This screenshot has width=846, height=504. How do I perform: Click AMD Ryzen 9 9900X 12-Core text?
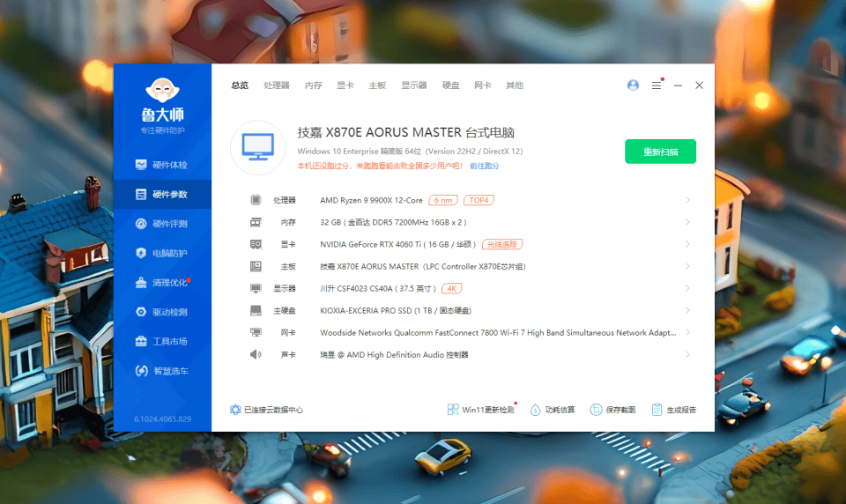[x=371, y=200]
